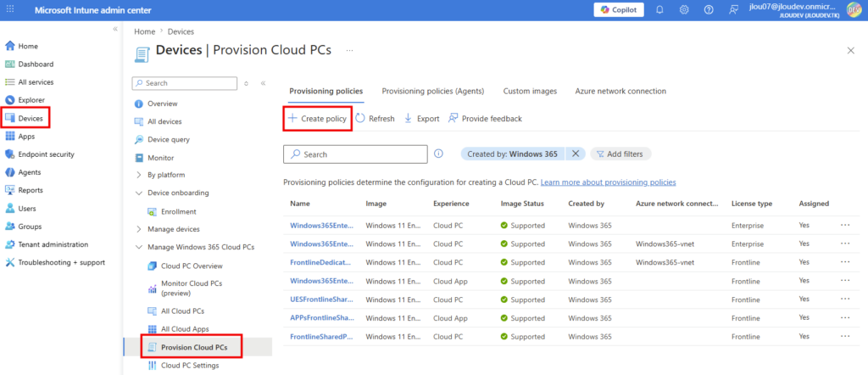
Task: Open the APPsFrontlineSha... policy link
Action: pyautogui.click(x=321, y=318)
